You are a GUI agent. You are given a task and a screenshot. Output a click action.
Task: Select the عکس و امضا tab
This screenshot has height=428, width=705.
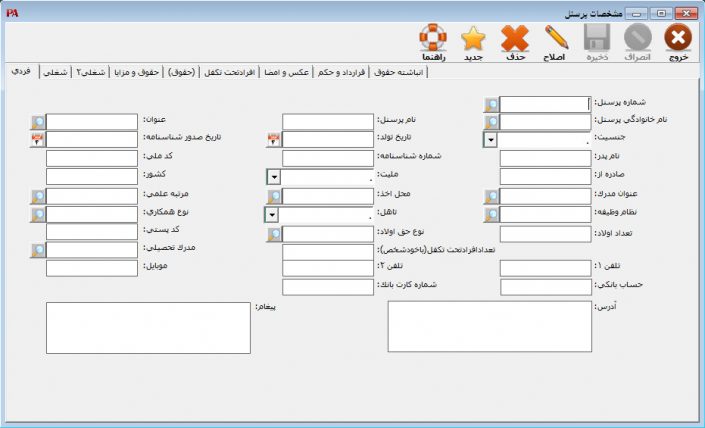[x=288, y=72]
